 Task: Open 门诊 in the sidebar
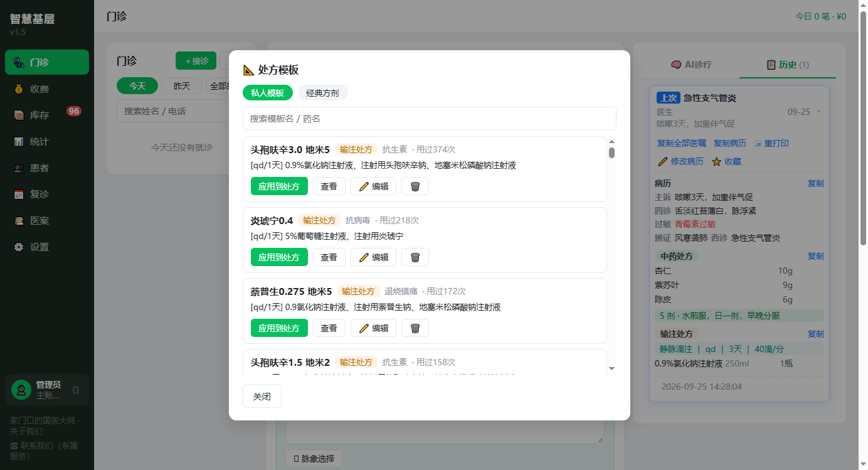coord(47,62)
